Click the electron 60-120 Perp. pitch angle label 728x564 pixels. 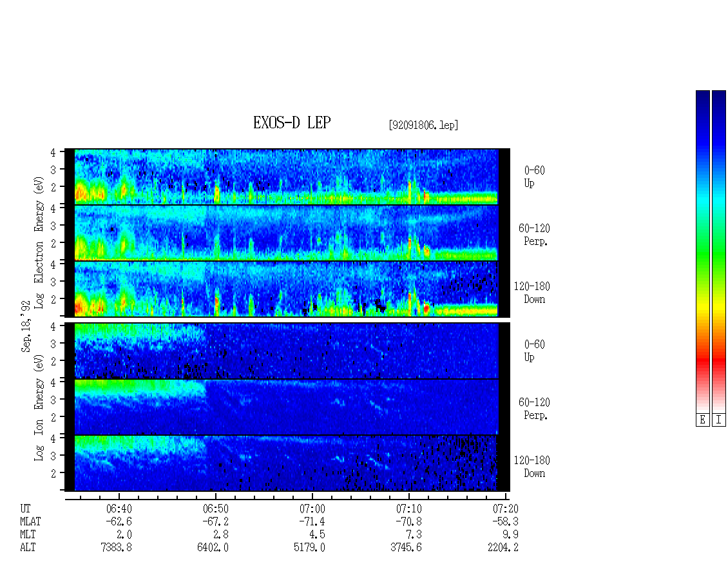(534, 235)
